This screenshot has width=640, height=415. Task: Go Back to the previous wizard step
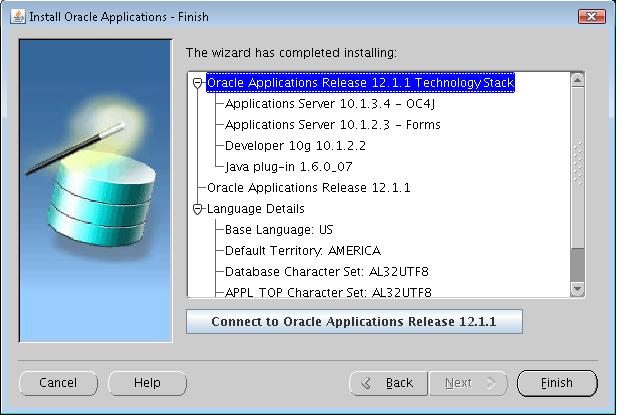(x=388, y=383)
